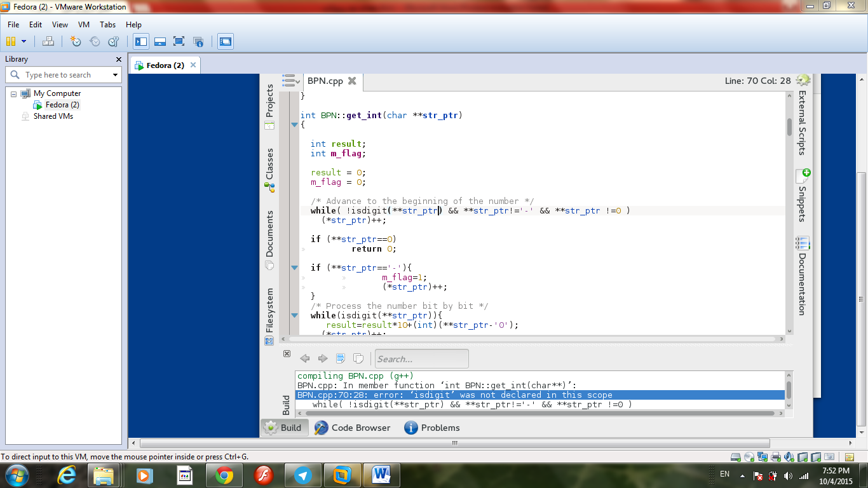Open Google Chrome from the taskbar
The width and height of the screenshot is (868, 488).
224,475
